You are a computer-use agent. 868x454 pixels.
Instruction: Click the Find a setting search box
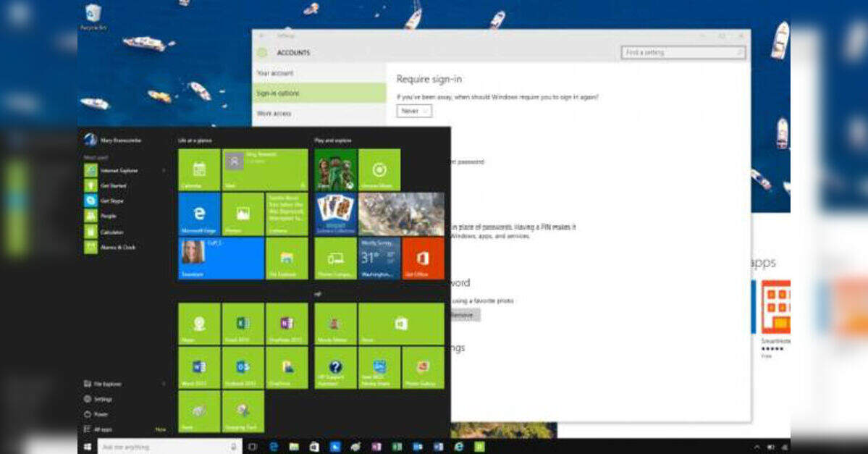point(683,53)
